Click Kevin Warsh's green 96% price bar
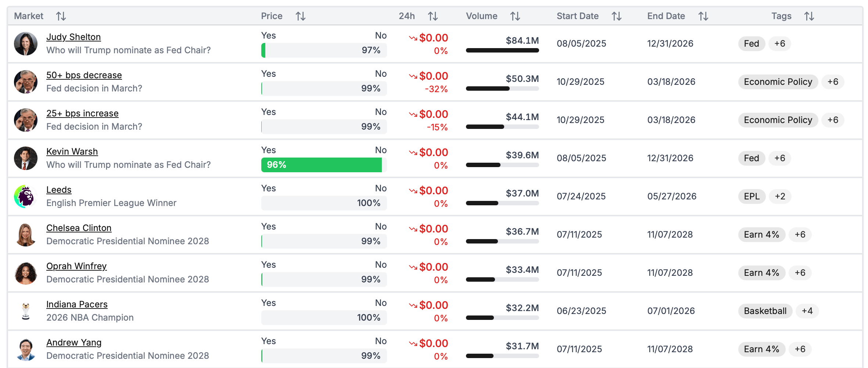Image resolution: width=868 pixels, height=368 pixels. 322,165
